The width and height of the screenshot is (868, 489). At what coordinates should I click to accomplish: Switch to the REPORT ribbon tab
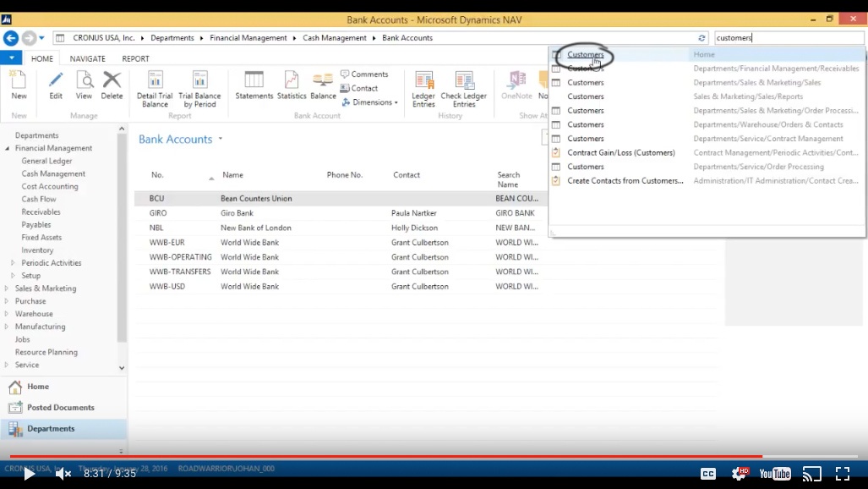(135, 58)
